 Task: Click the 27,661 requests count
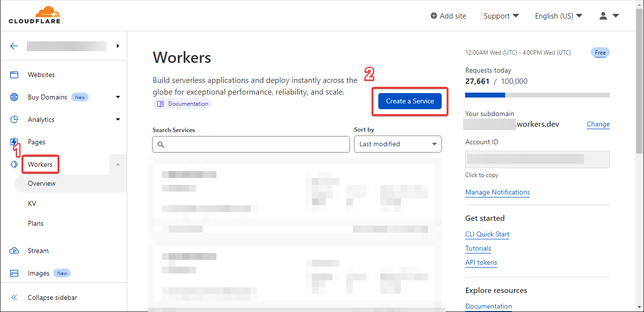click(x=477, y=81)
